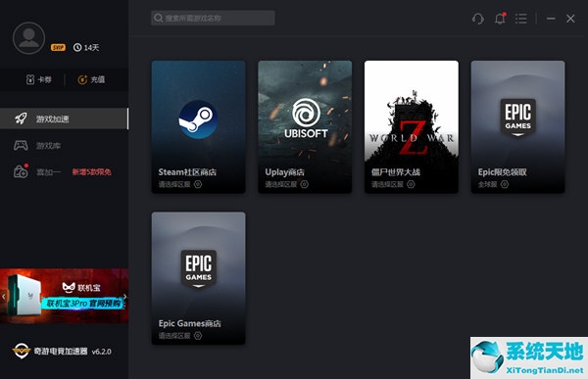
Task: Open the list menu icon
Action: 521,19
